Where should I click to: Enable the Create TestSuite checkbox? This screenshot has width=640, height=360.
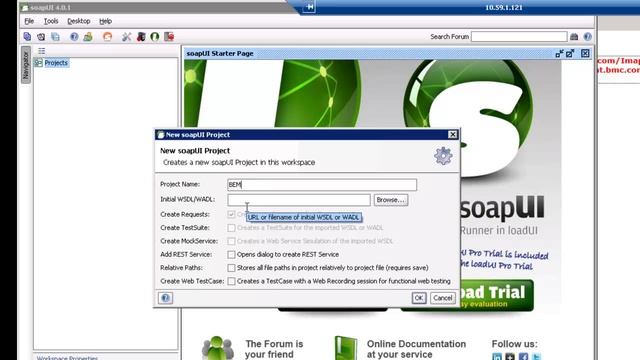(231, 228)
